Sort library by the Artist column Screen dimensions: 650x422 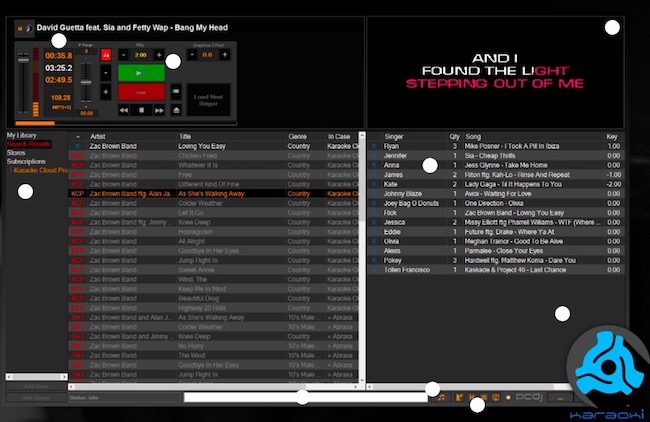point(98,136)
